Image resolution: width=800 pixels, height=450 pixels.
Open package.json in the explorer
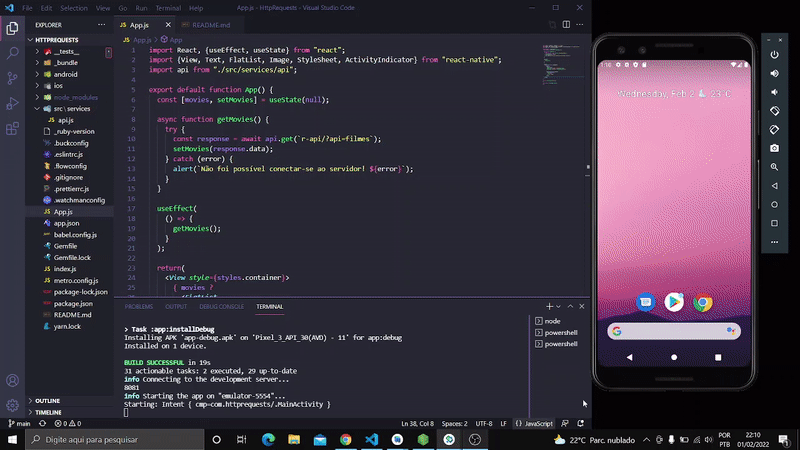click(x=73, y=304)
